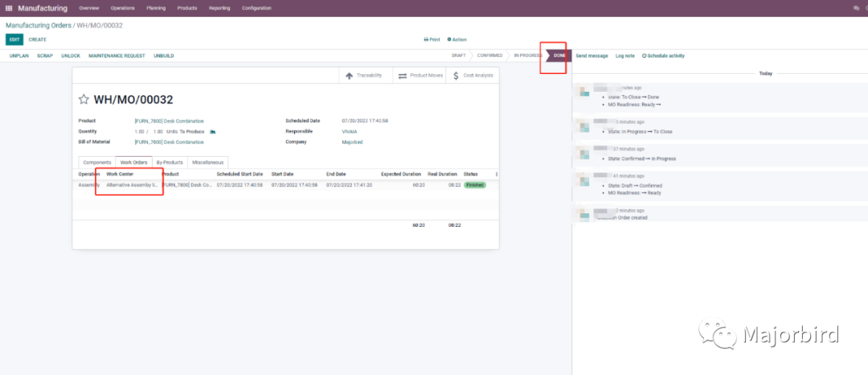The width and height of the screenshot is (868, 375).
Task: Open the Manufacturing Orders breadcrumb link
Action: click(38, 26)
